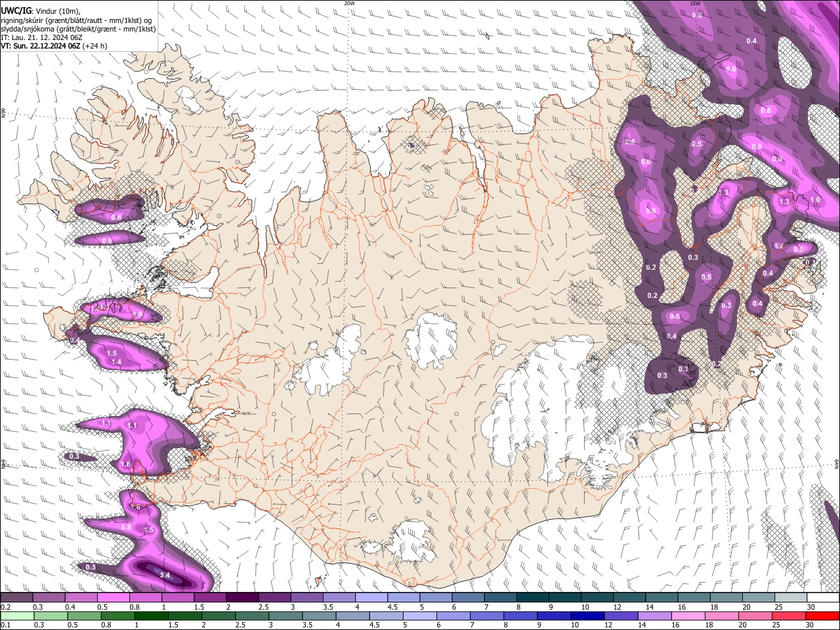The height and width of the screenshot is (630, 840).
Task: Select dark green lower swatch between 1 and 1.5
Action: pyautogui.click(x=152, y=616)
